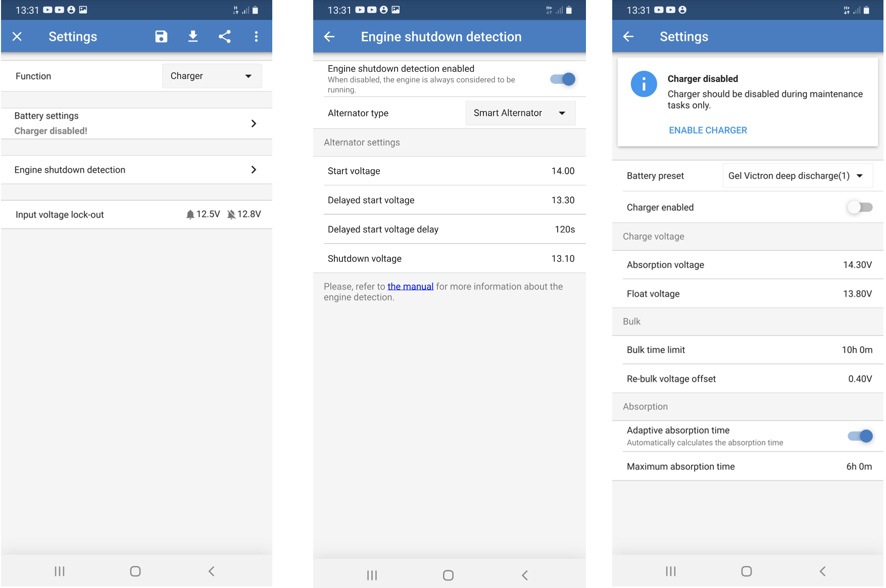Tap the back arrow on battery Settings screen
886x588 pixels.
coord(628,36)
